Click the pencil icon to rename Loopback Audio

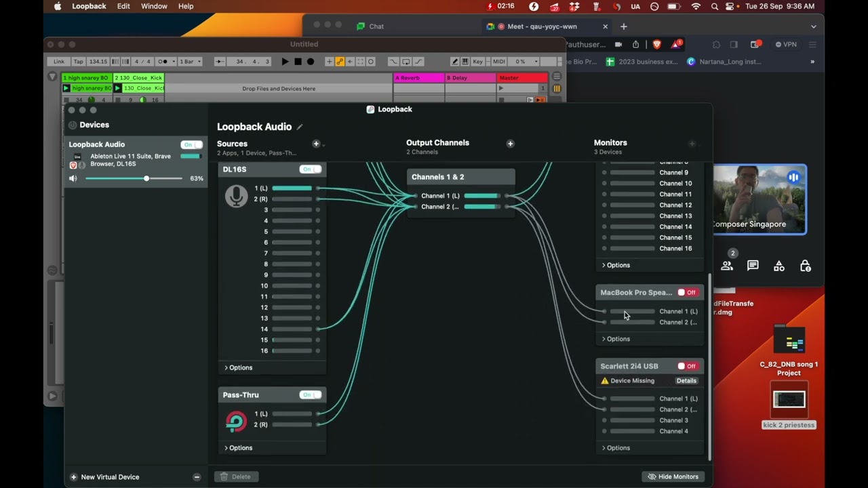coord(300,127)
